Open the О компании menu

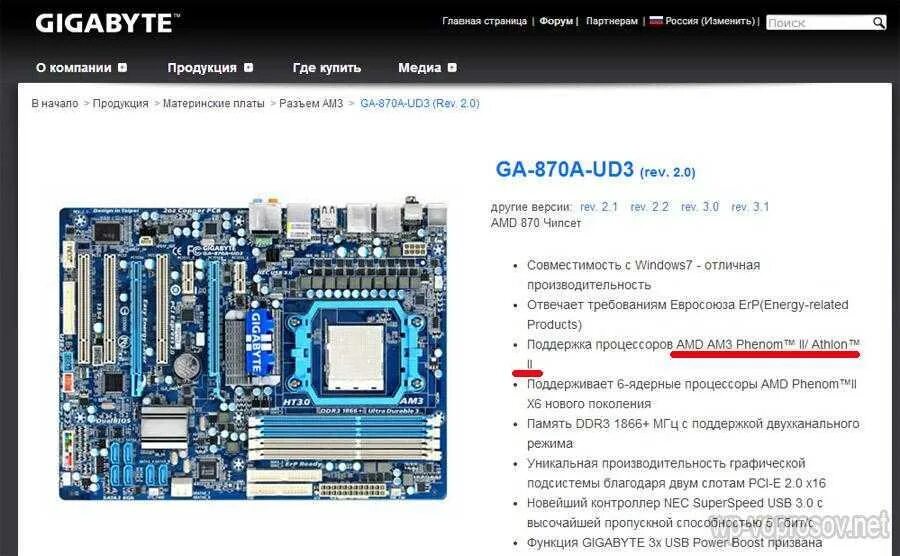point(73,68)
